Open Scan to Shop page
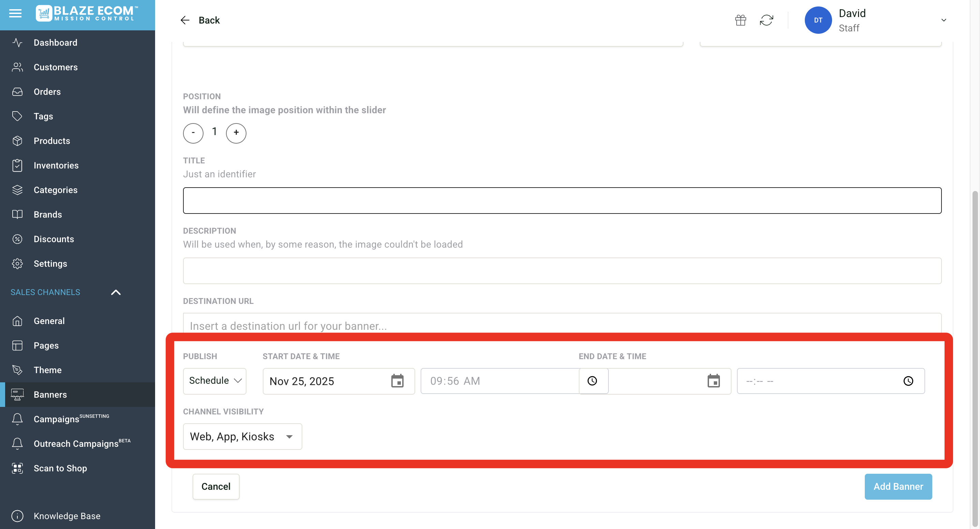Viewport: 980px width, 529px height. coord(60,468)
